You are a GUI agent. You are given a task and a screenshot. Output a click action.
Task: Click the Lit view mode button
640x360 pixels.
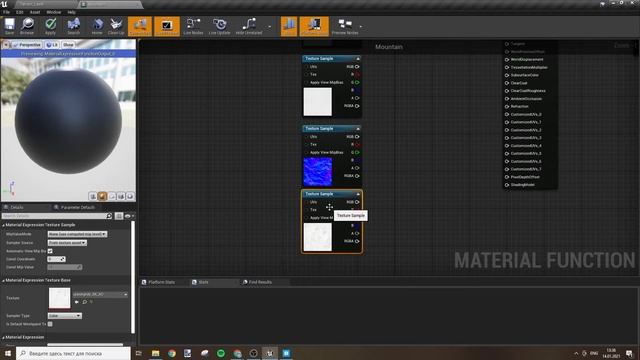pos(52,45)
